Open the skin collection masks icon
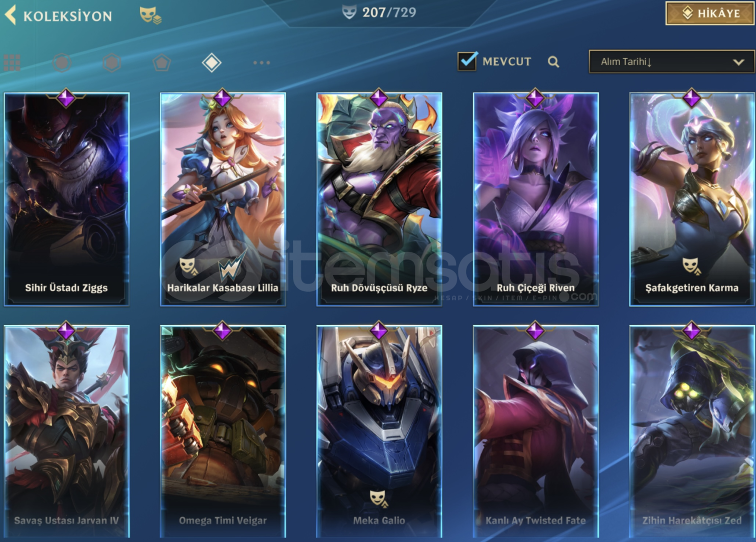 (x=150, y=15)
